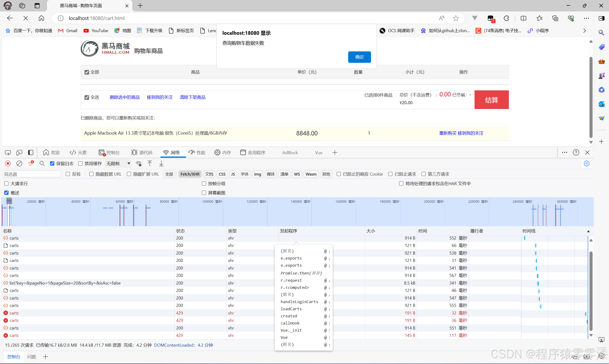Open browser extensions puzzle icon

pyautogui.click(x=506, y=18)
